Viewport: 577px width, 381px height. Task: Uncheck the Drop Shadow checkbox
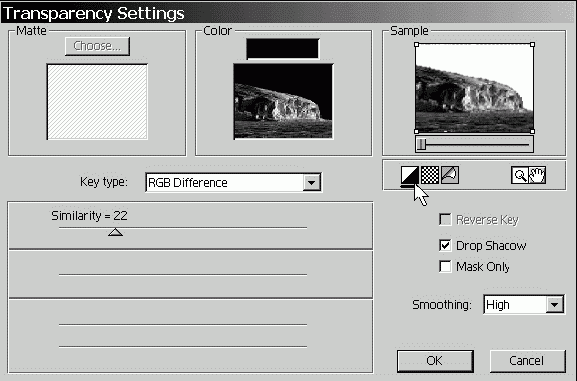445,246
